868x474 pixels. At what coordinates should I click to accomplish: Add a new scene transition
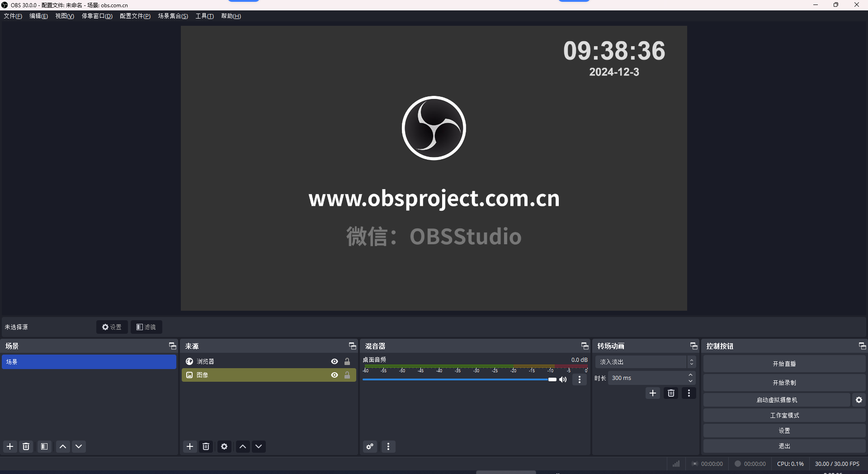pos(653,393)
